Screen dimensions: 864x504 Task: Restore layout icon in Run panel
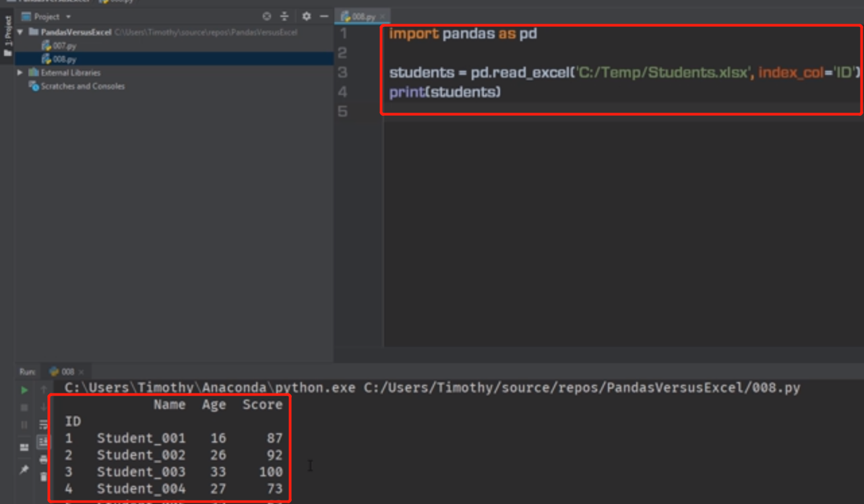pyautogui.click(x=24, y=447)
